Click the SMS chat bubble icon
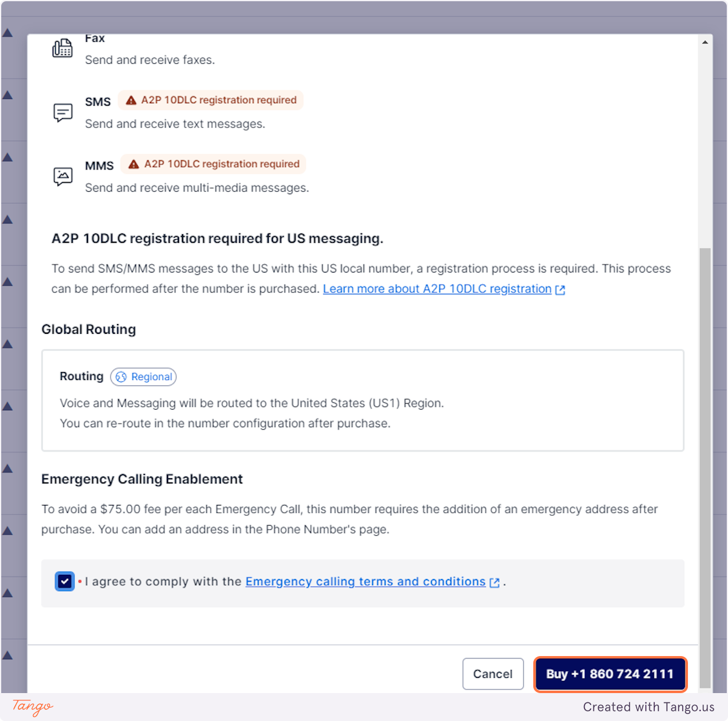 (x=63, y=113)
